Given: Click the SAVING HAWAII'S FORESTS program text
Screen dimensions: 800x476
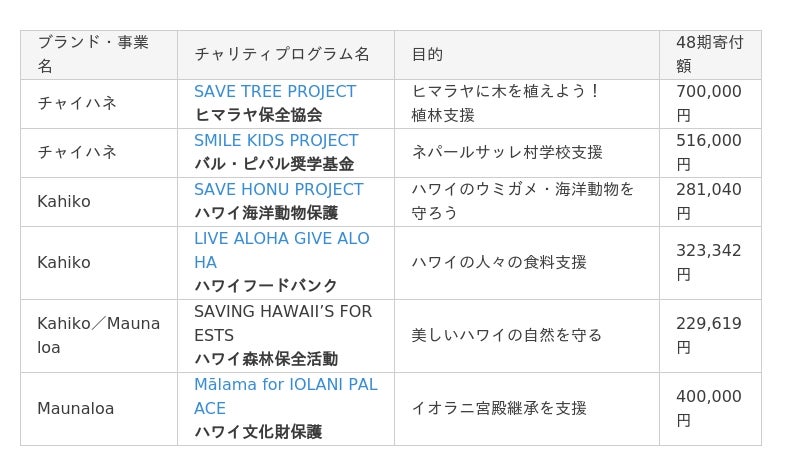Looking at the screenshot, I should tap(283, 323).
